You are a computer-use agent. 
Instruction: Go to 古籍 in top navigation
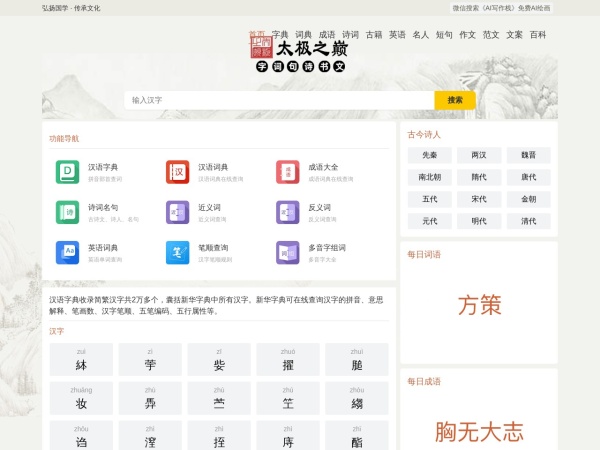pyautogui.click(x=374, y=34)
